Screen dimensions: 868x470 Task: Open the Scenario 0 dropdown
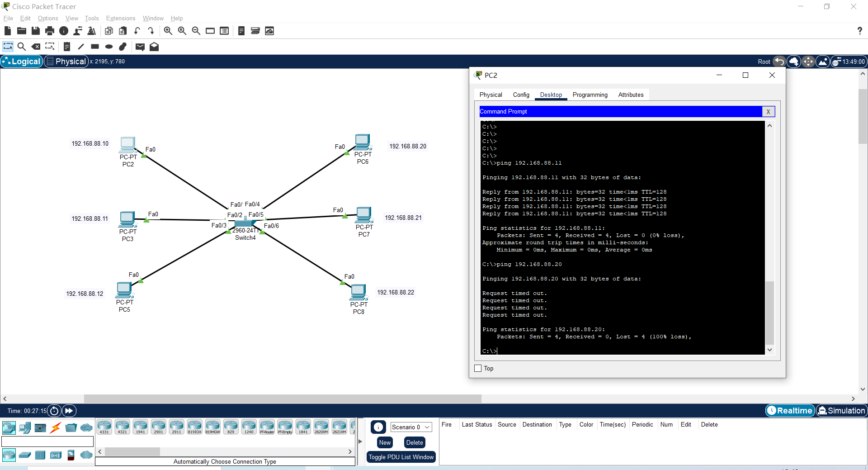tap(411, 427)
